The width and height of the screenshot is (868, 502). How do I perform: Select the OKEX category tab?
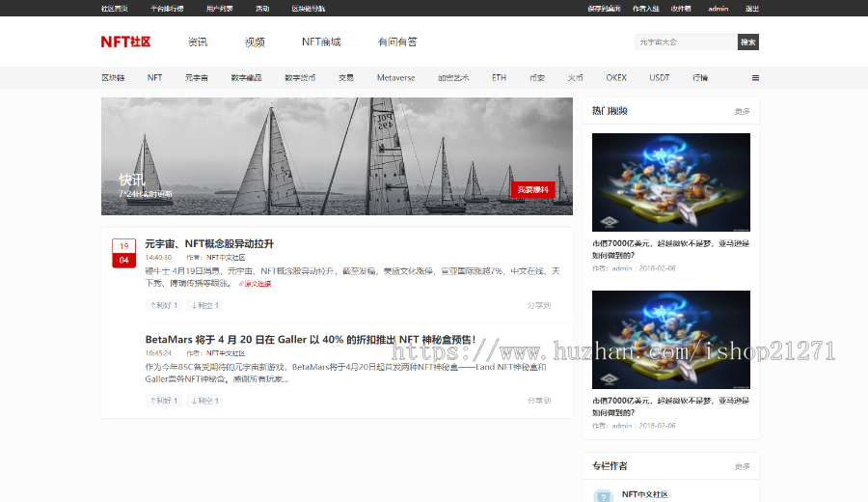tap(616, 77)
